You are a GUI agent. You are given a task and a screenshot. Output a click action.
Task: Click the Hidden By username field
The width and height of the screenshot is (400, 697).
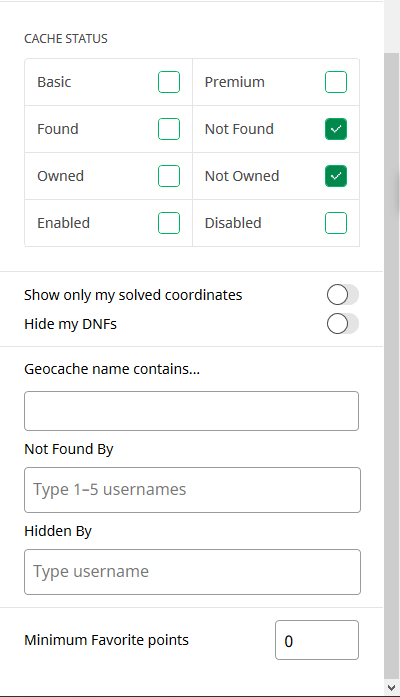click(192, 572)
